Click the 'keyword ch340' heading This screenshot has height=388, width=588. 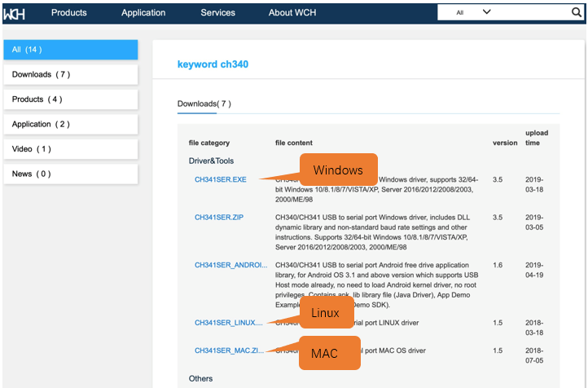[x=213, y=64]
